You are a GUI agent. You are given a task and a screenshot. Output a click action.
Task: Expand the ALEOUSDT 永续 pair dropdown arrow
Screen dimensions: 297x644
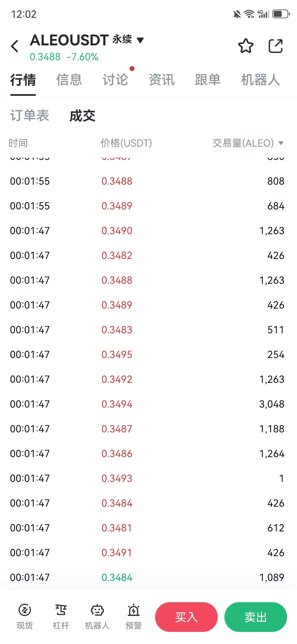(x=140, y=40)
